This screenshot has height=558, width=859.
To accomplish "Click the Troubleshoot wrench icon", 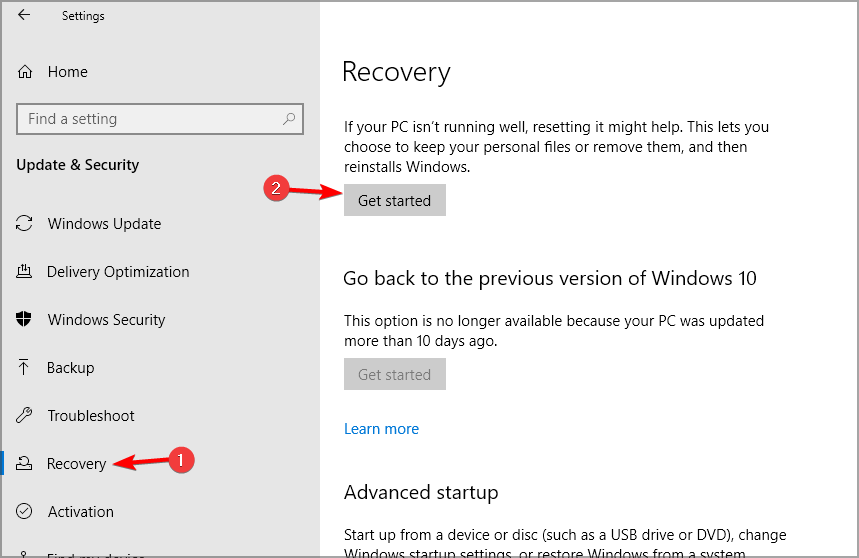I will 24,415.
